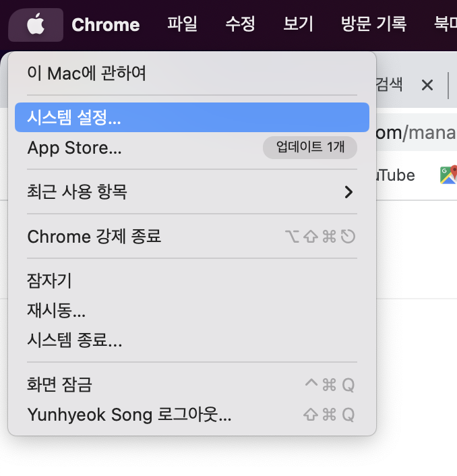Open the Apple menu icon
The image size is (457, 476).
coord(36,24)
